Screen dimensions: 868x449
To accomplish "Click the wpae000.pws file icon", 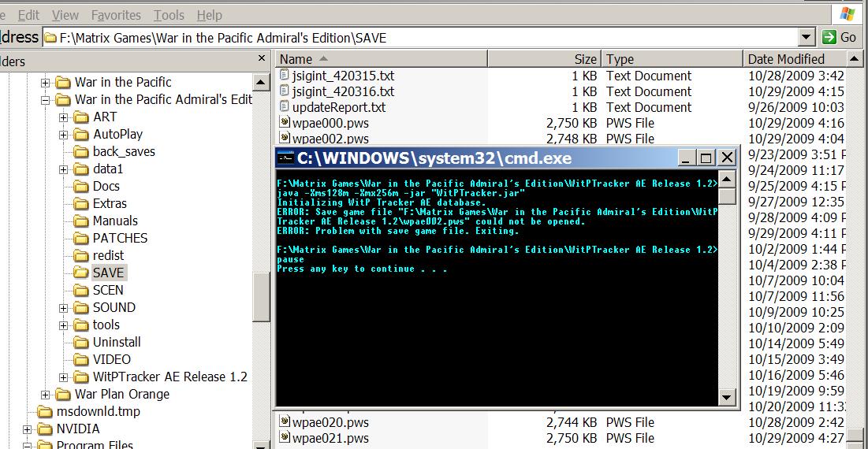I will click(285, 122).
